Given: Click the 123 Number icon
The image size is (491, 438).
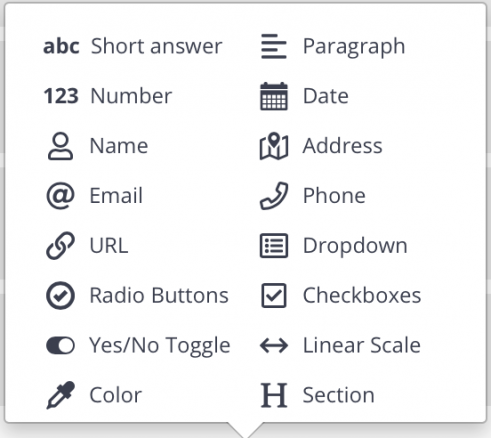Looking at the screenshot, I should [61, 96].
